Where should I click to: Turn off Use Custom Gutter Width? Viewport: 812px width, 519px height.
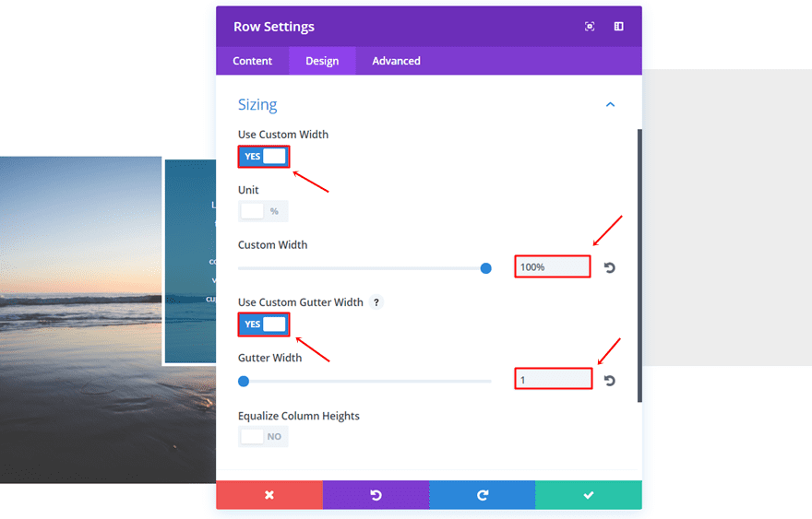point(264,324)
